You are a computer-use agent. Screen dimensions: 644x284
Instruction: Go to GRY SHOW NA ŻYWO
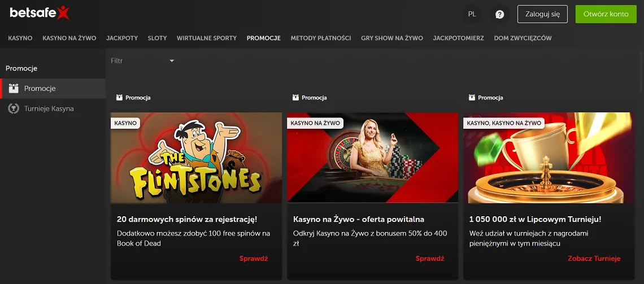click(x=392, y=38)
